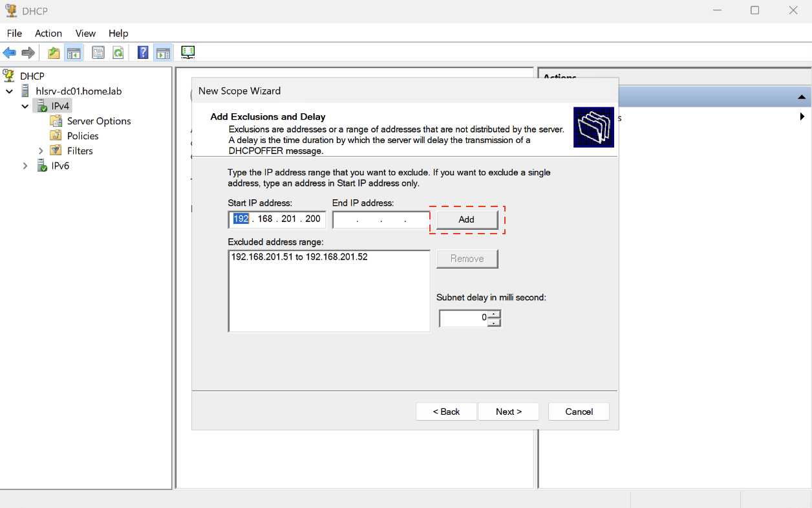Select Server Options in the tree
The height and width of the screenshot is (508, 812).
pyautogui.click(x=98, y=121)
